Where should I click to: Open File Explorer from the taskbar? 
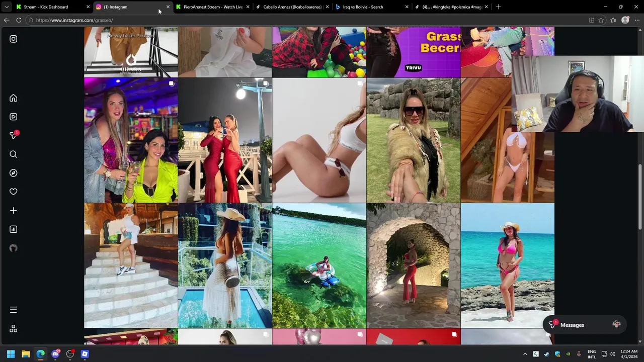click(26, 354)
